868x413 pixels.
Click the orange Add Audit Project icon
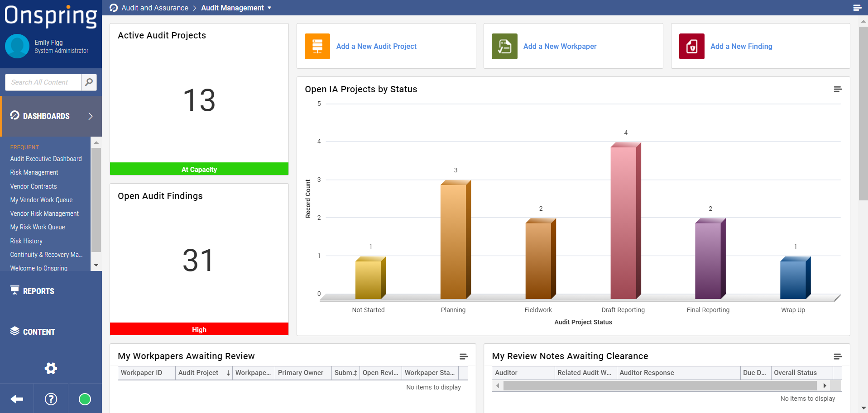[x=317, y=46]
